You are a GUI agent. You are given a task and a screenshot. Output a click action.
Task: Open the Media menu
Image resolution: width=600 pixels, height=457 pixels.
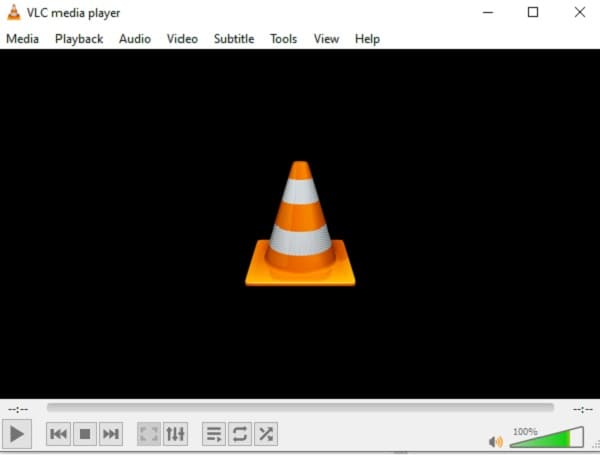pyautogui.click(x=23, y=39)
